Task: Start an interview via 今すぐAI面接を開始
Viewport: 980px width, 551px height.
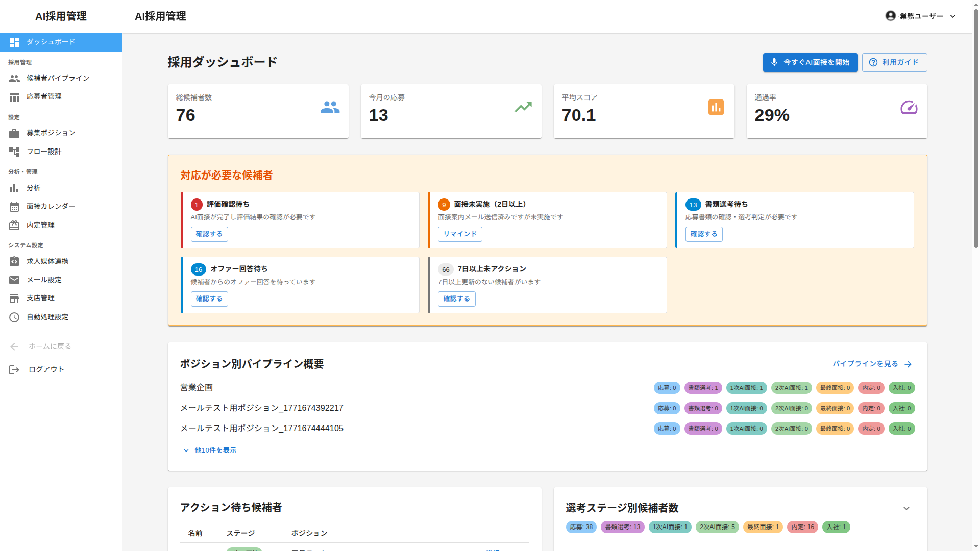Action: (x=810, y=62)
